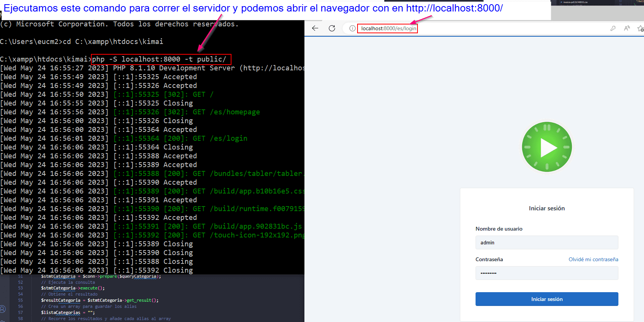The image size is (644, 322).
Task: Click the green Kimai play-clock logo
Action: [x=547, y=147]
